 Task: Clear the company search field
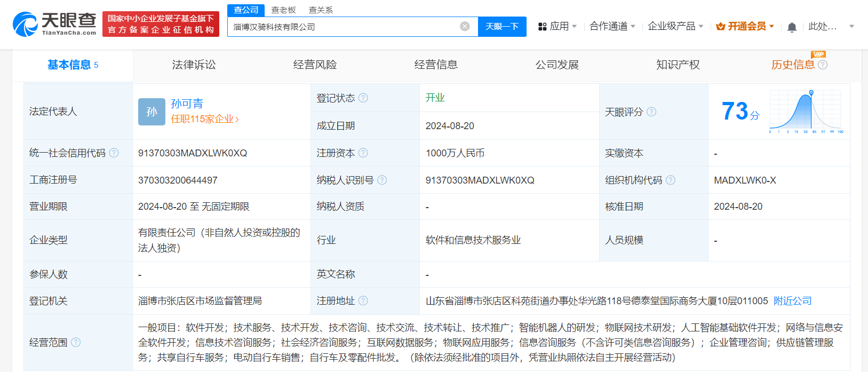click(465, 27)
